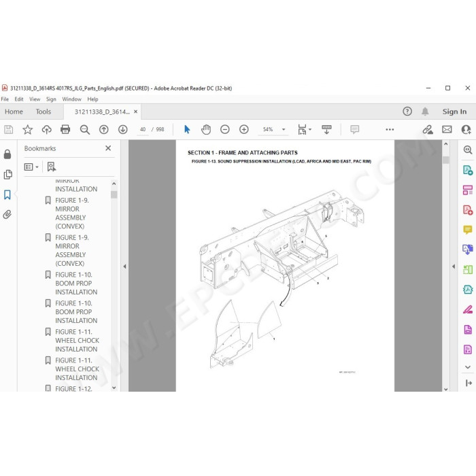The image size is (476, 476).
Task: Go to the next page arrow
Action: pos(122,130)
